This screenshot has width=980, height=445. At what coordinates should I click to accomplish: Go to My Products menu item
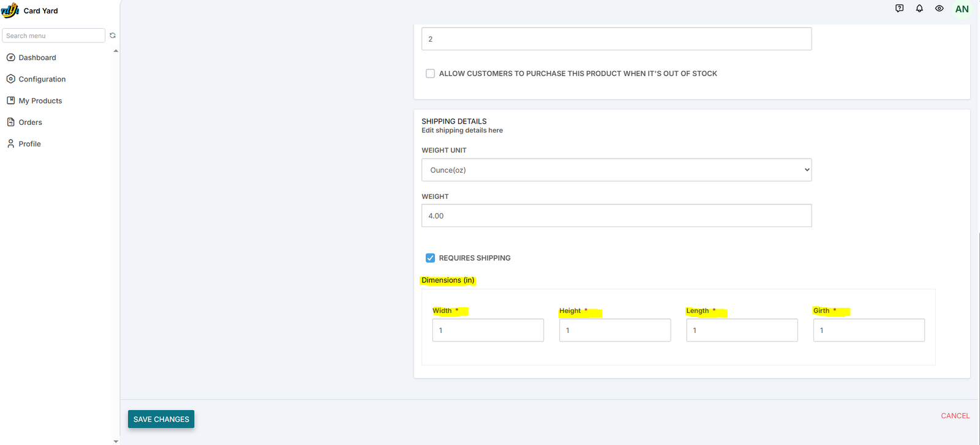tap(40, 101)
